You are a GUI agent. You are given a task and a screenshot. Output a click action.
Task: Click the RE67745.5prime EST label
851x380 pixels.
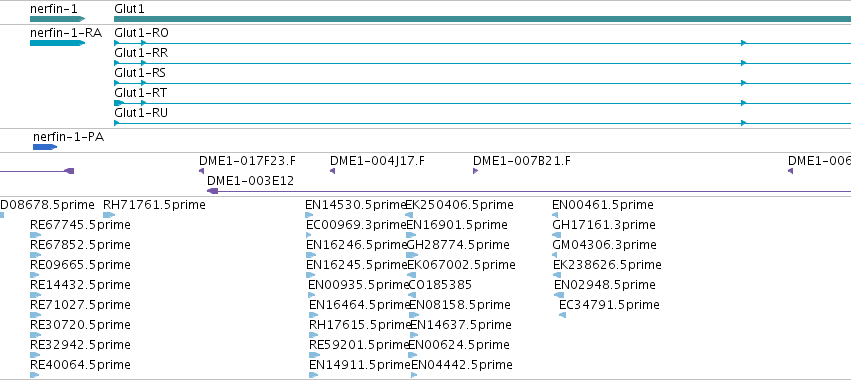point(80,225)
